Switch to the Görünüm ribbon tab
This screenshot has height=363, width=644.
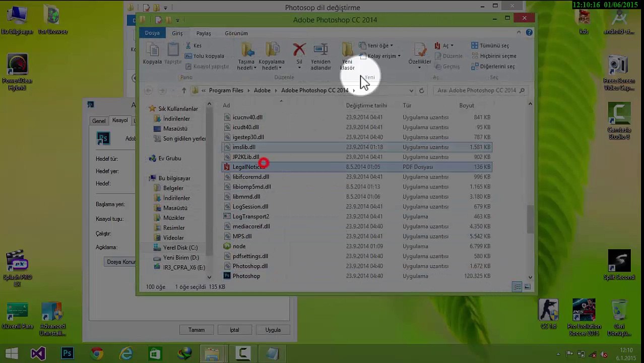[x=236, y=33]
